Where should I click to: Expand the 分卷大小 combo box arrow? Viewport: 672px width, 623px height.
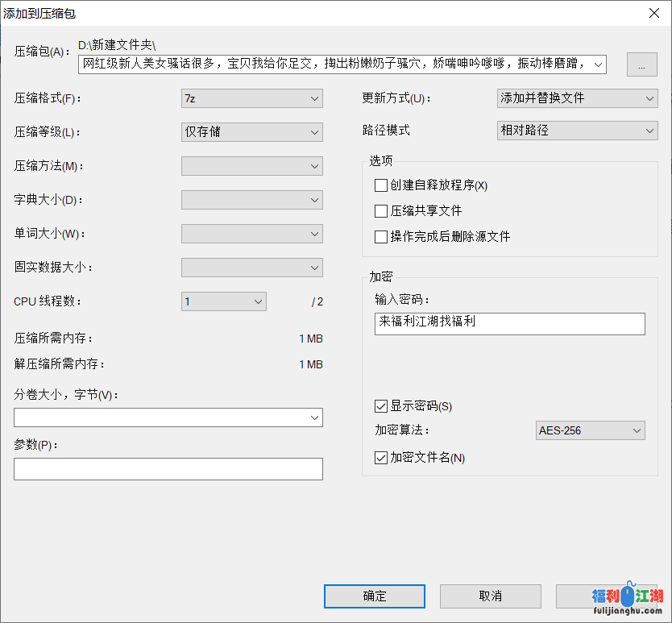tap(313, 417)
